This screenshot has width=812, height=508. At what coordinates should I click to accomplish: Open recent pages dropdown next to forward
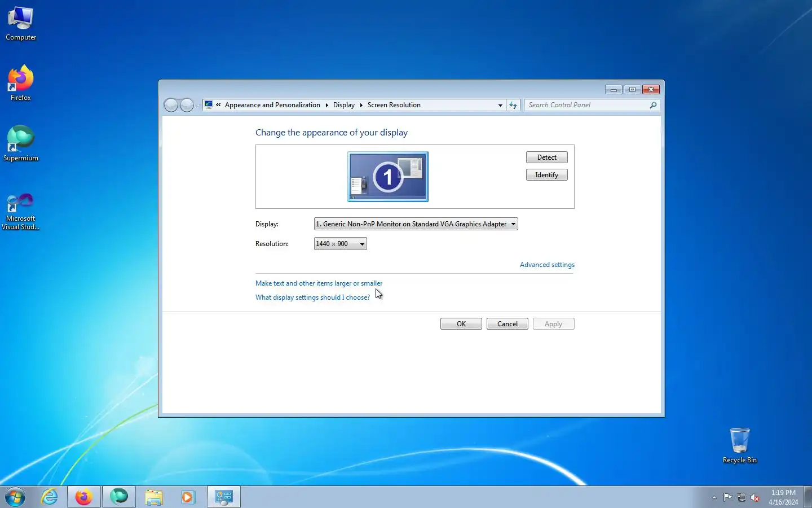tap(198, 106)
